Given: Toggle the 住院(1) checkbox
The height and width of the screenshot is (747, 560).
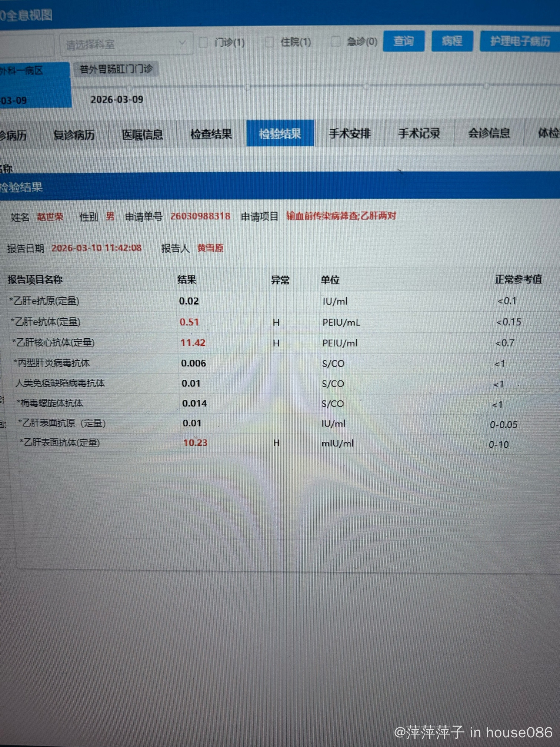Looking at the screenshot, I should (x=269, y=42).
